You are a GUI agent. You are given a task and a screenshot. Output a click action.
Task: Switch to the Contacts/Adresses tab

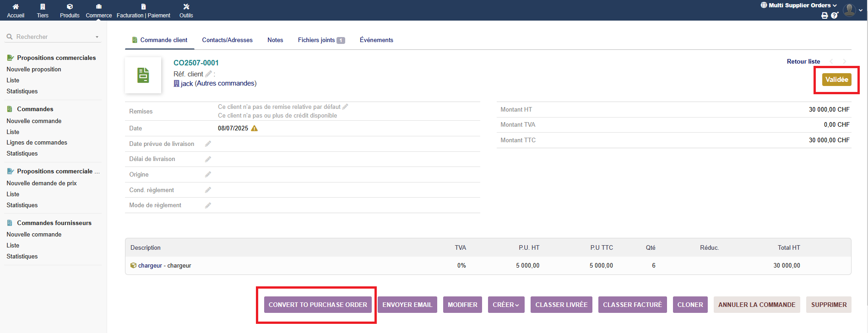(227, 40)
